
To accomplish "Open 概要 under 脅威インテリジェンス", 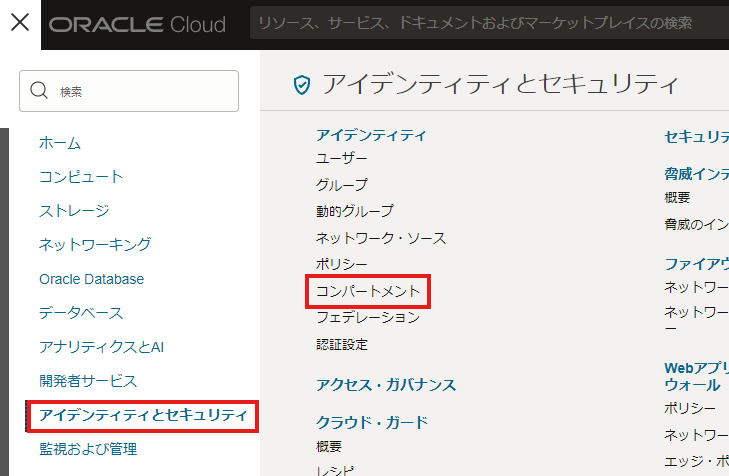I will coord(677,198).
